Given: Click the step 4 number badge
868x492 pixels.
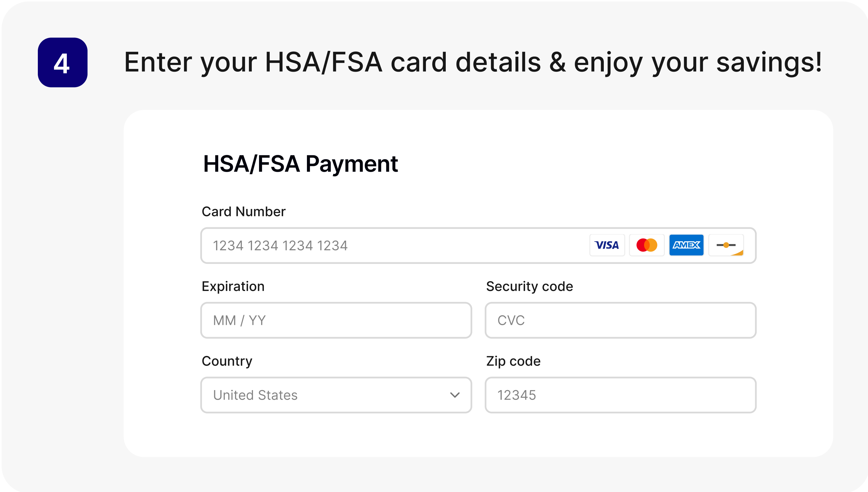Looking at the screenshot, I should click(63, 63).
